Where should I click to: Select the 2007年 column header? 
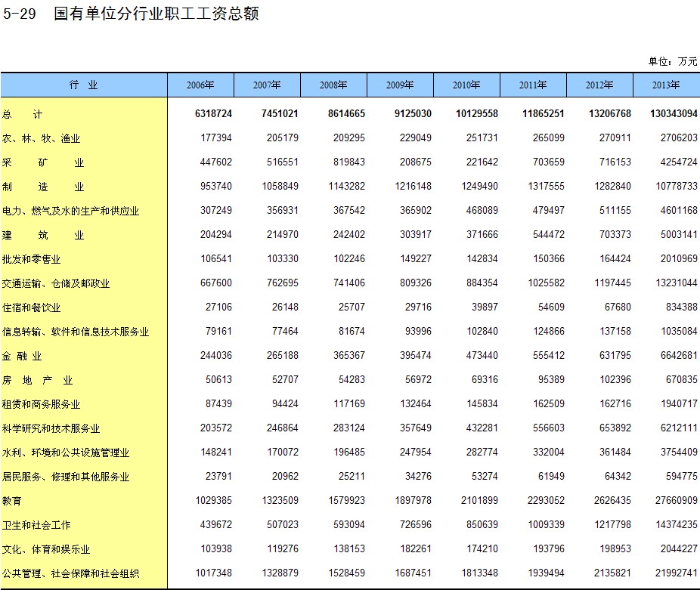[x=267, y=85]
